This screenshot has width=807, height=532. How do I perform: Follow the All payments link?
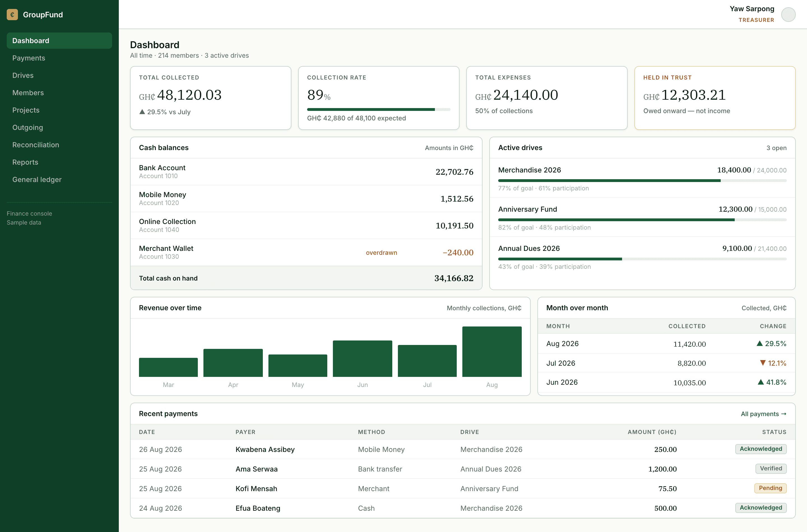764,414
